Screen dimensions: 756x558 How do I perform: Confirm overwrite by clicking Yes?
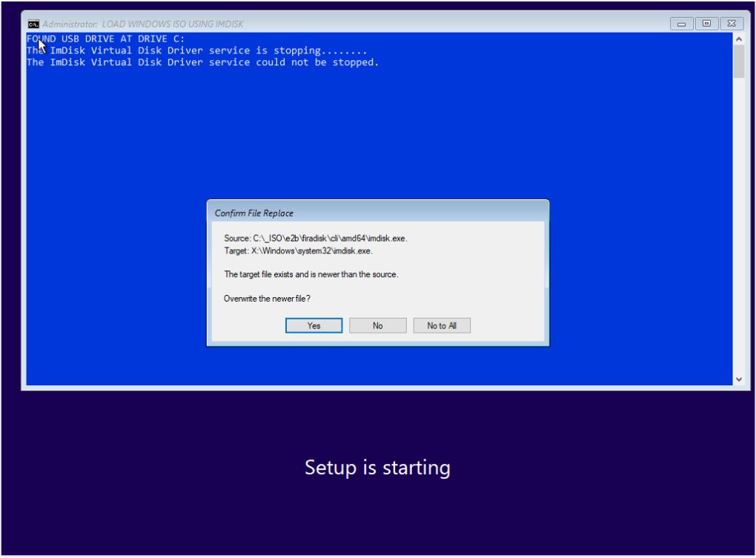coord(314,326)
